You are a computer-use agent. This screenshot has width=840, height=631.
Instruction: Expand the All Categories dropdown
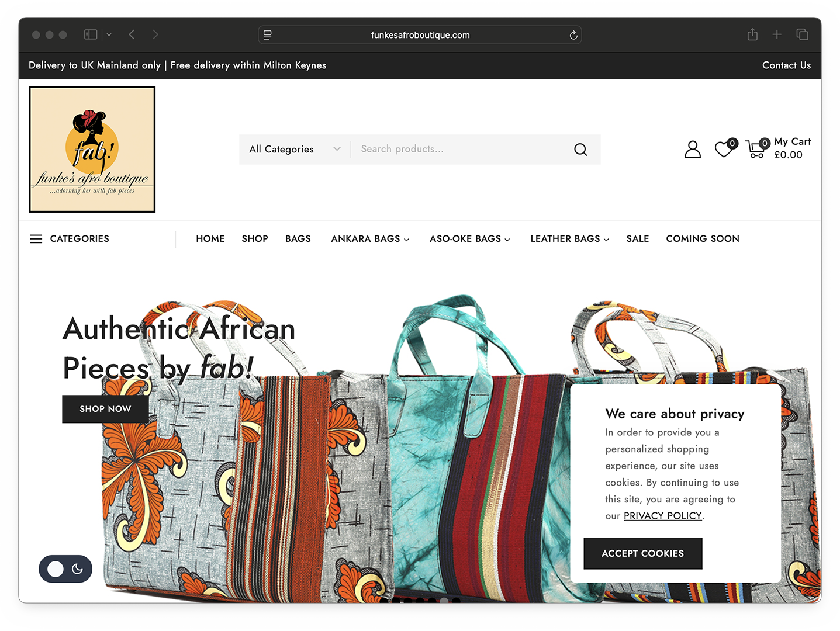pos(295,150)
